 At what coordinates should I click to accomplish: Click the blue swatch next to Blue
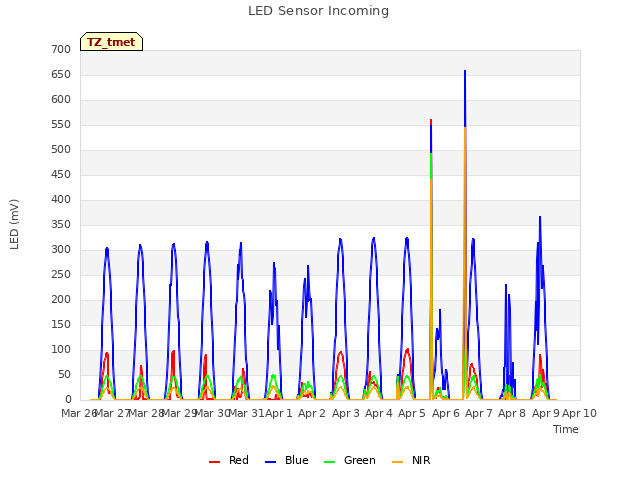point(271,462)
